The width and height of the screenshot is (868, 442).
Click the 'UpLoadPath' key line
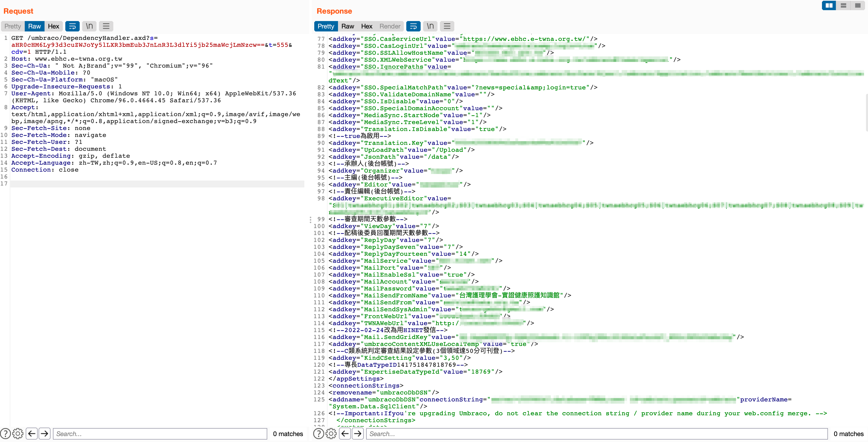pyautogui.click(x=402, y=150)
